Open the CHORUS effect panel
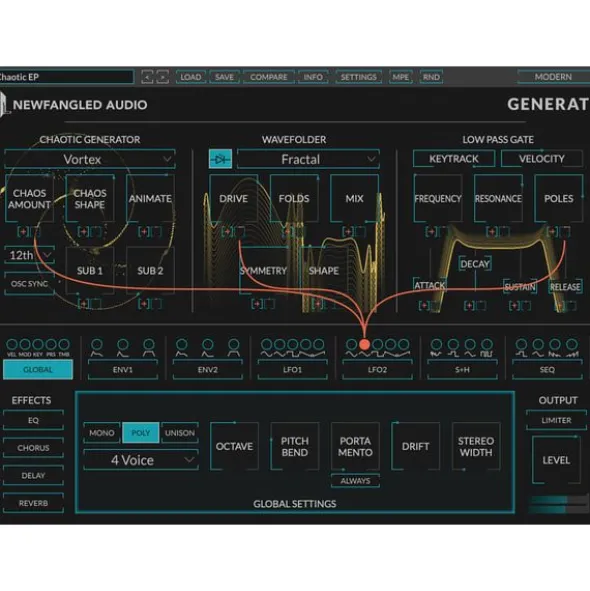Viewport: 590px width, 591px height. 33,448
